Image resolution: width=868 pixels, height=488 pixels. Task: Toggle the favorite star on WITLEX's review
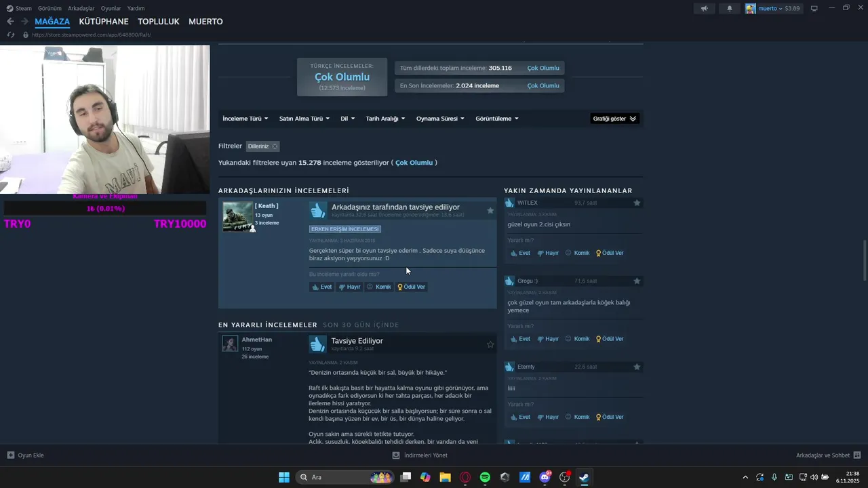pos(637,203)
